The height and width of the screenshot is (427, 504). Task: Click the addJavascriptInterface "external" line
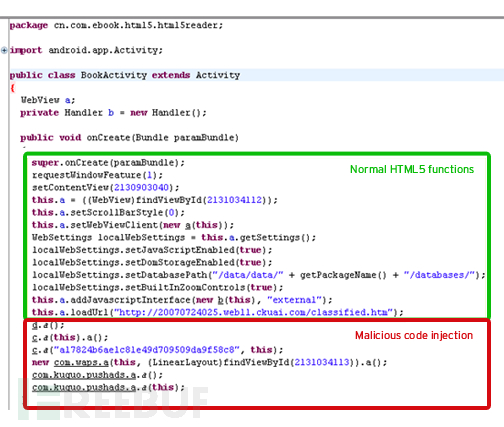coord(182,300)
